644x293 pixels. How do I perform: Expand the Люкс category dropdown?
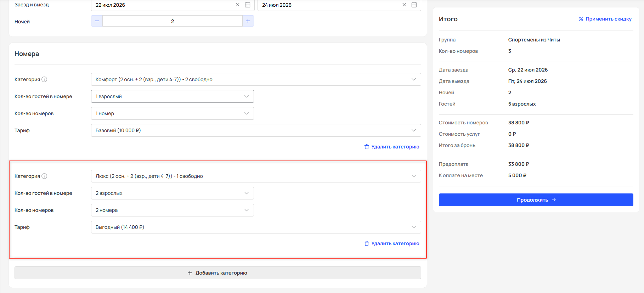[x=256, y=176]
